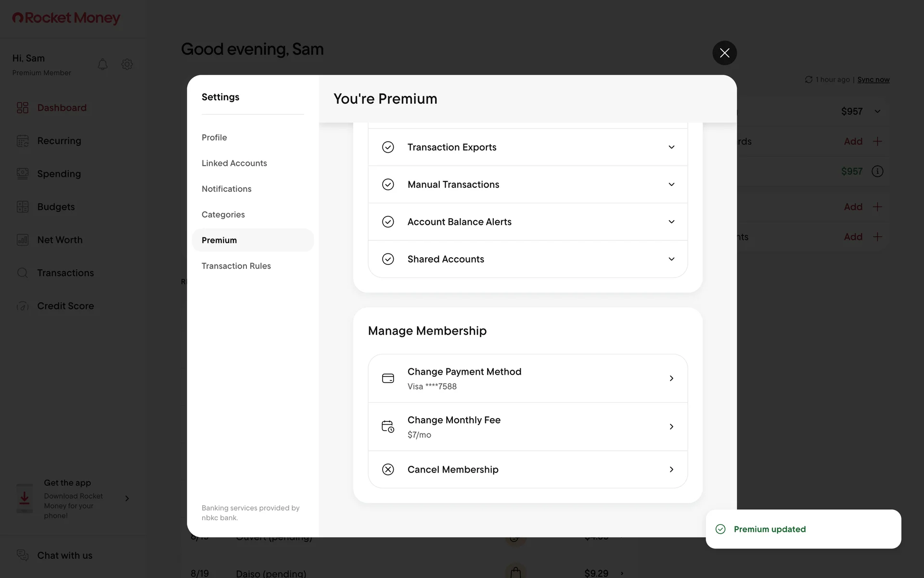Switch to Transaction Rules settings
924x578 pixels.
click(x=236, y=266)
